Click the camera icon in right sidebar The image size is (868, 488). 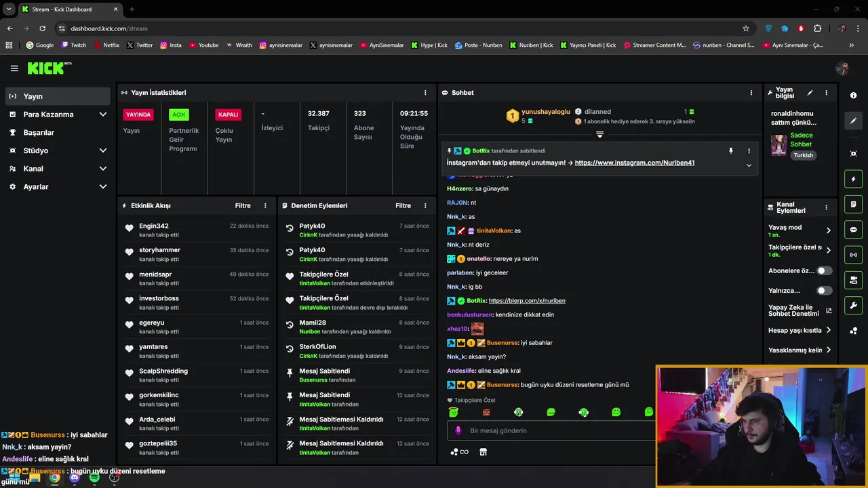[854, 280]
